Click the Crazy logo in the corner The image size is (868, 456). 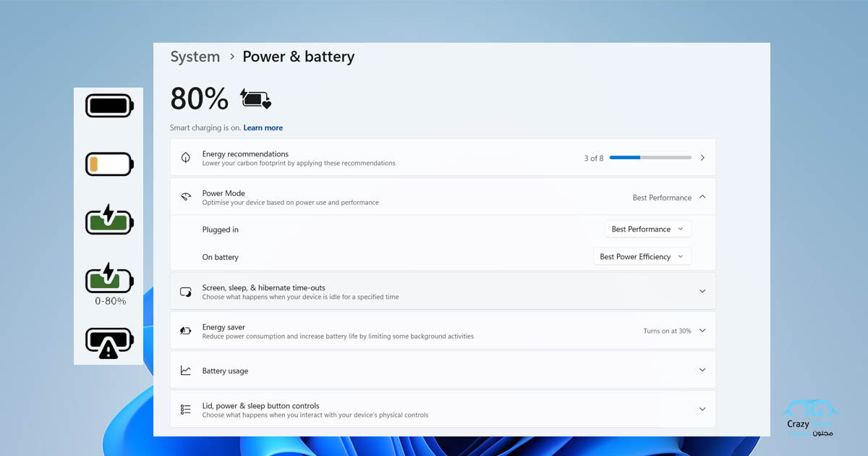click(810, 418)
